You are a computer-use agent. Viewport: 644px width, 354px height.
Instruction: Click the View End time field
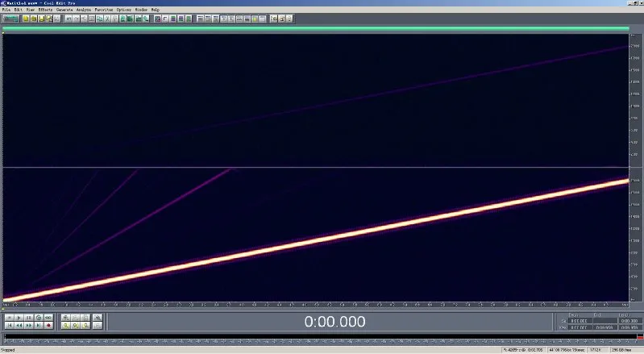coord(605,327)
